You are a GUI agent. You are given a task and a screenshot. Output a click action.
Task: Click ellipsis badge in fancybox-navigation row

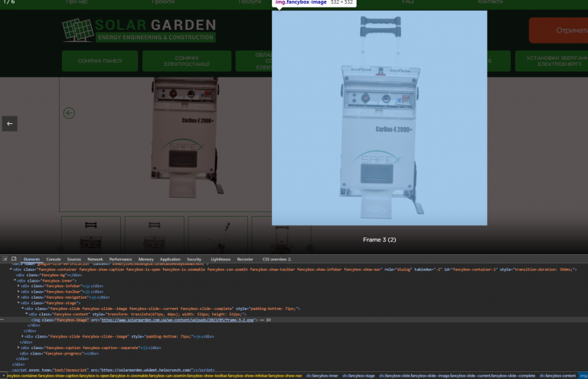tap(93, 297)
